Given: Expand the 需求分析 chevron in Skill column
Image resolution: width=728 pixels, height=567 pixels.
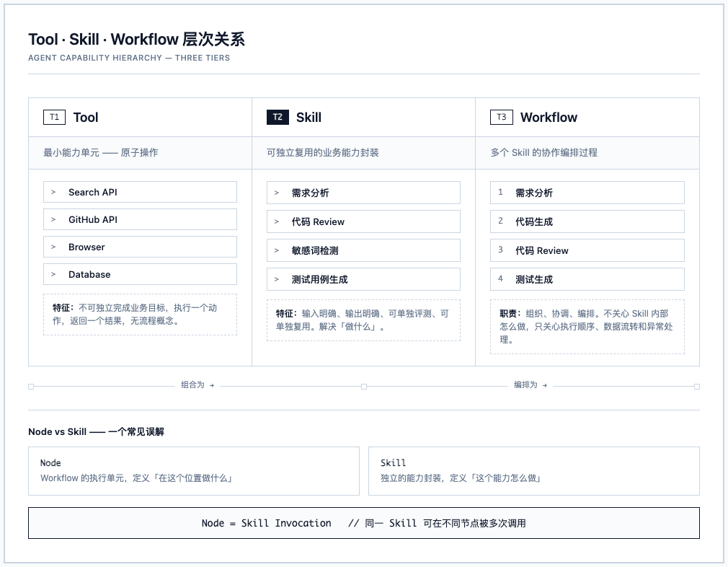Looking at the screenshot, I should 277,193.
